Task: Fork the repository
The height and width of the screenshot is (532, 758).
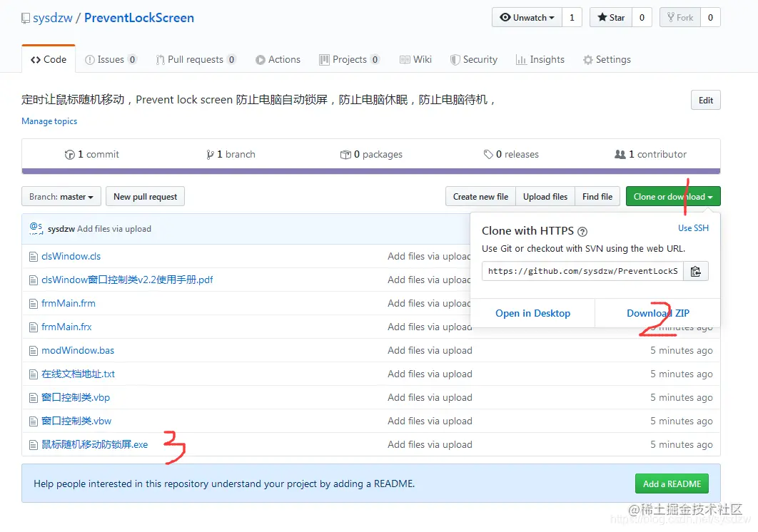Action: (680, 17)
